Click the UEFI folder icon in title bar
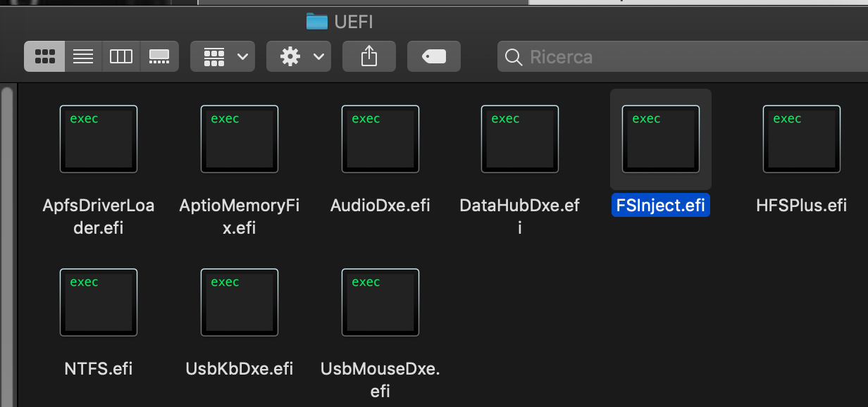 click(317, 22)
